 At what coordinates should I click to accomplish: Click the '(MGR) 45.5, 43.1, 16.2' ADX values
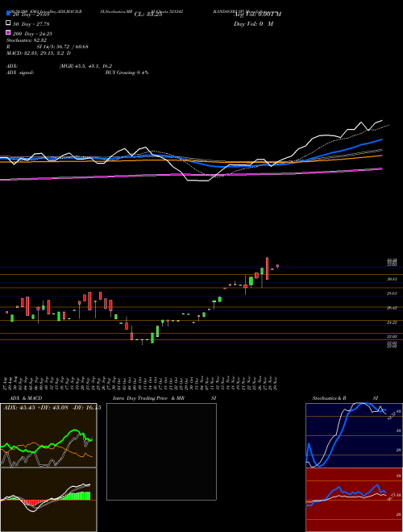tap(85, 66)
